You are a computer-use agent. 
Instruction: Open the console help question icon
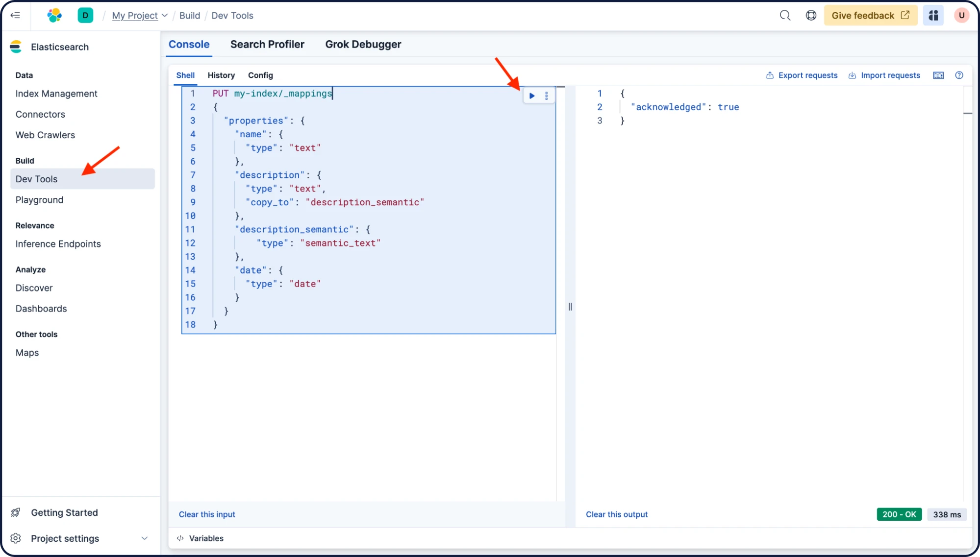pos(959,75)
